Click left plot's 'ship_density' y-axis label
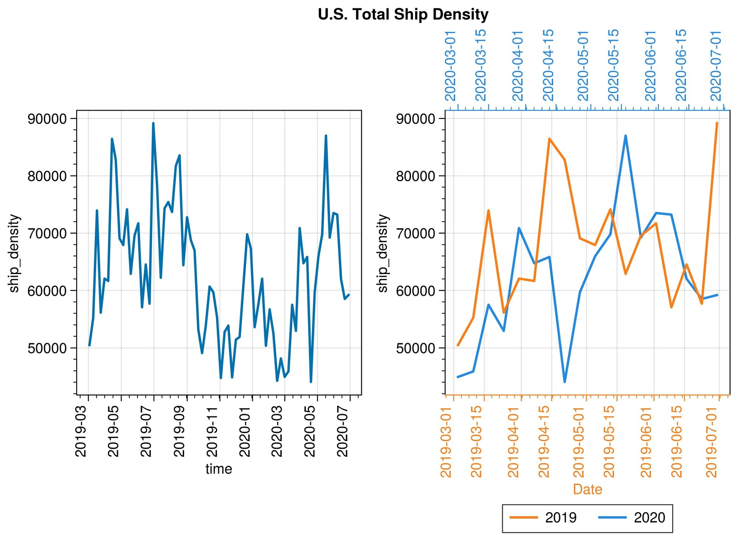The image size is (737, 560). tap(14, 253)
